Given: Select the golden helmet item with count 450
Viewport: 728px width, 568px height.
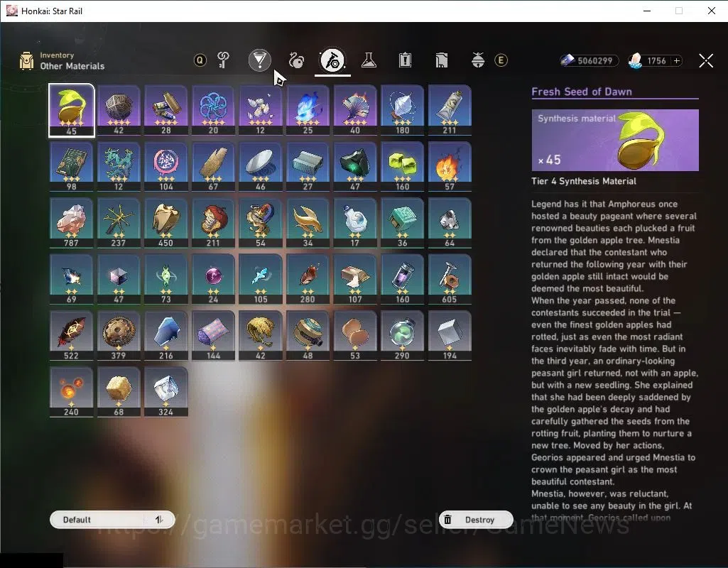Looking at the screenshot, I should [x=165, y=223].
